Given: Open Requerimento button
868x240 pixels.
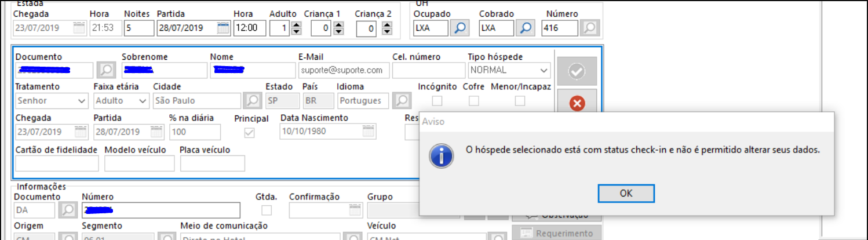Looking at the screenshot, I should (557, 233).
